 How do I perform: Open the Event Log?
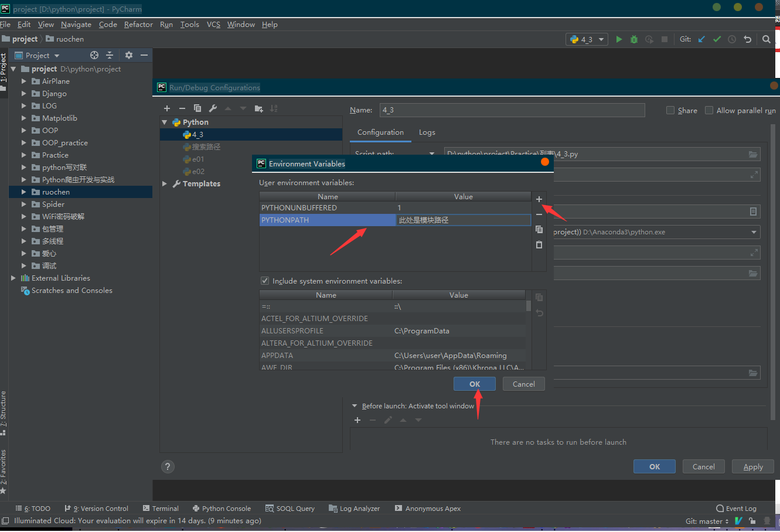[737, 509]
